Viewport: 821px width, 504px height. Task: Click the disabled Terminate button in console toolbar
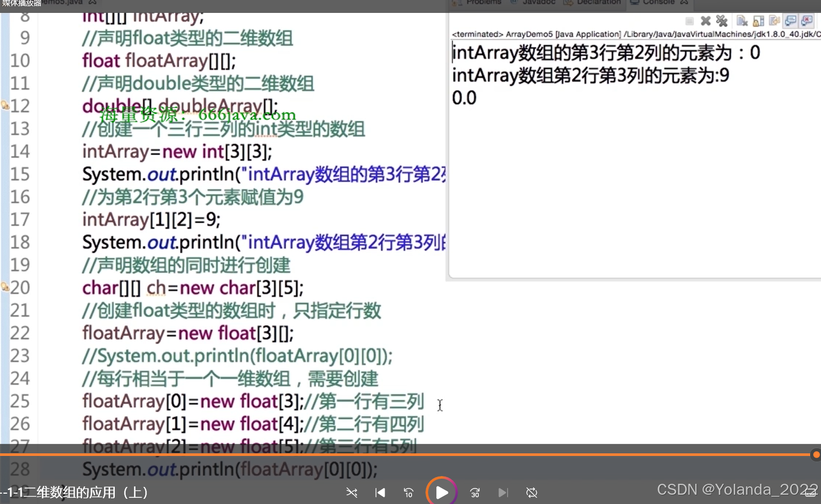(x=689, y=21)
